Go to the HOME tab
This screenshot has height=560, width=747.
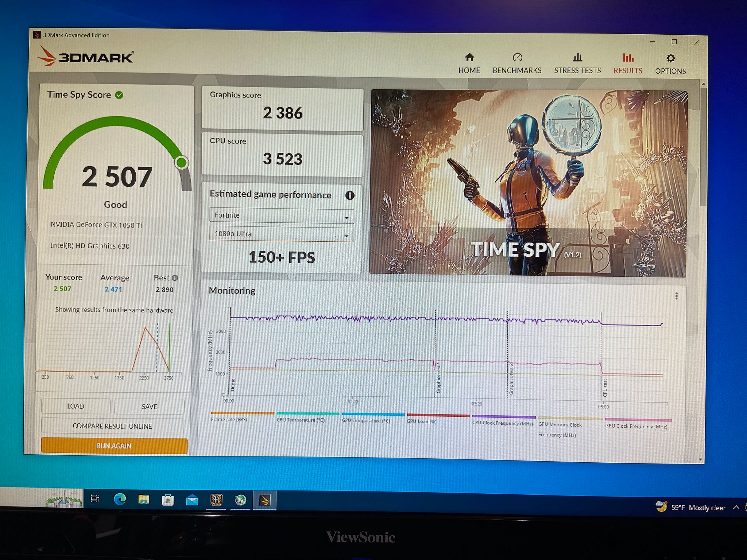coord(469,63)
